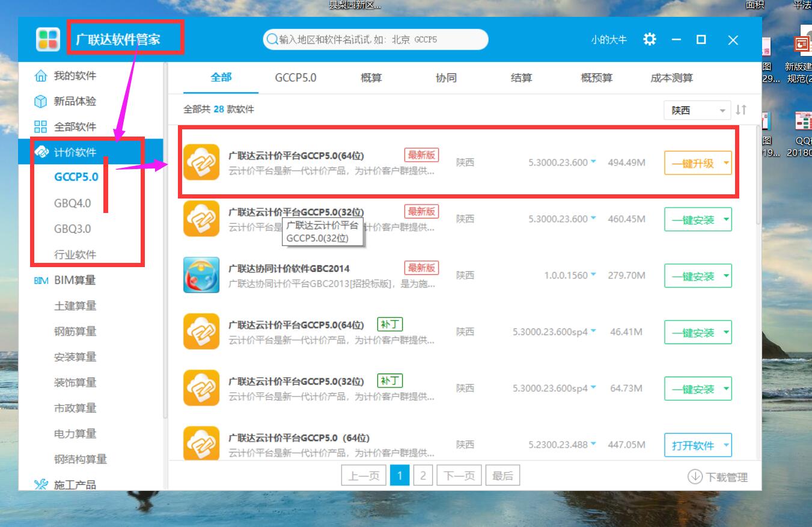Click the GBC2014 software icon
Image resolution: width=812 pixels, height=527 pixels.
(x=201, y=276)
